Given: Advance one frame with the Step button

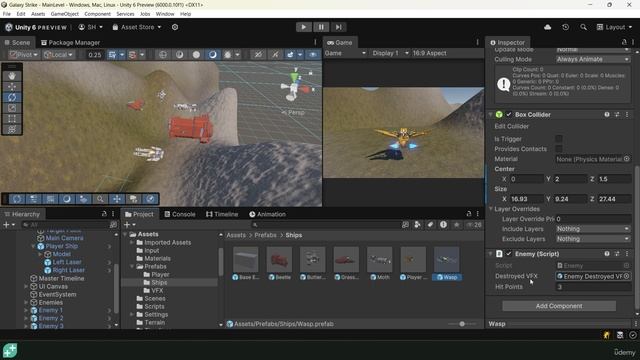Looking at the screenshot, I should (338, 27).
